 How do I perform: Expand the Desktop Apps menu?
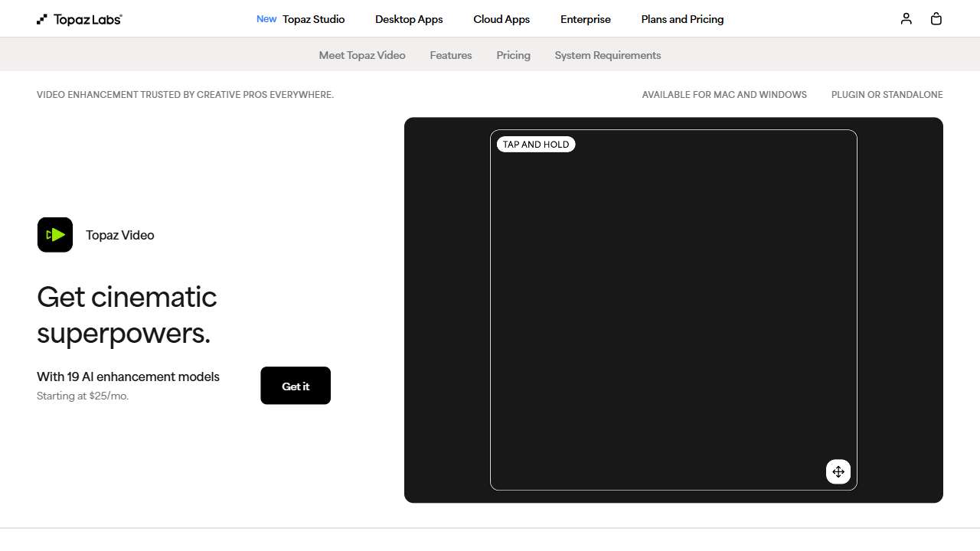[x=409, y=19]
